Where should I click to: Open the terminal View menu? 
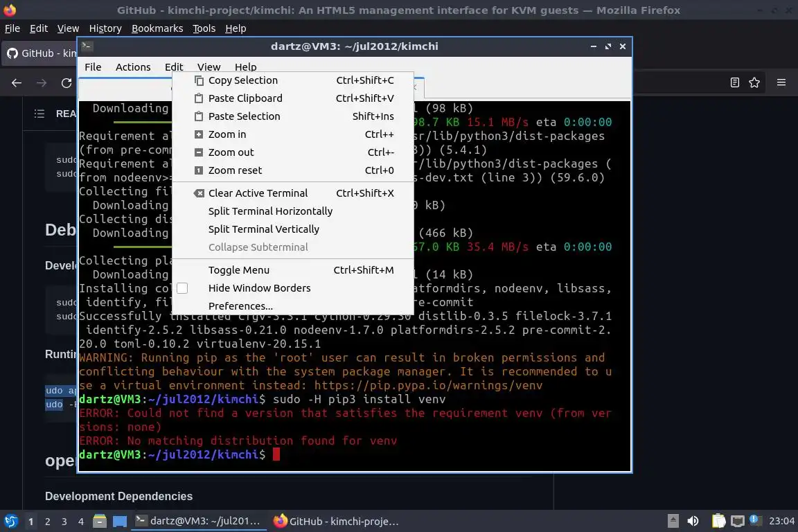pos(209,67)
